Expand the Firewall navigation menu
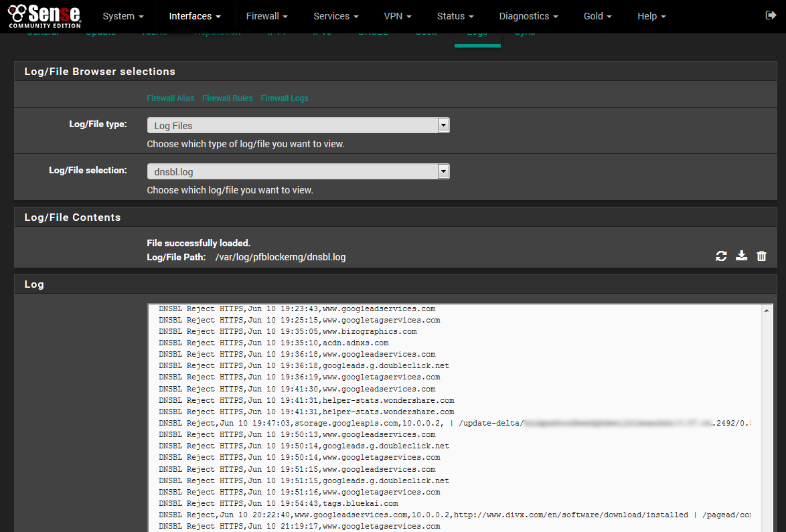 266,16
